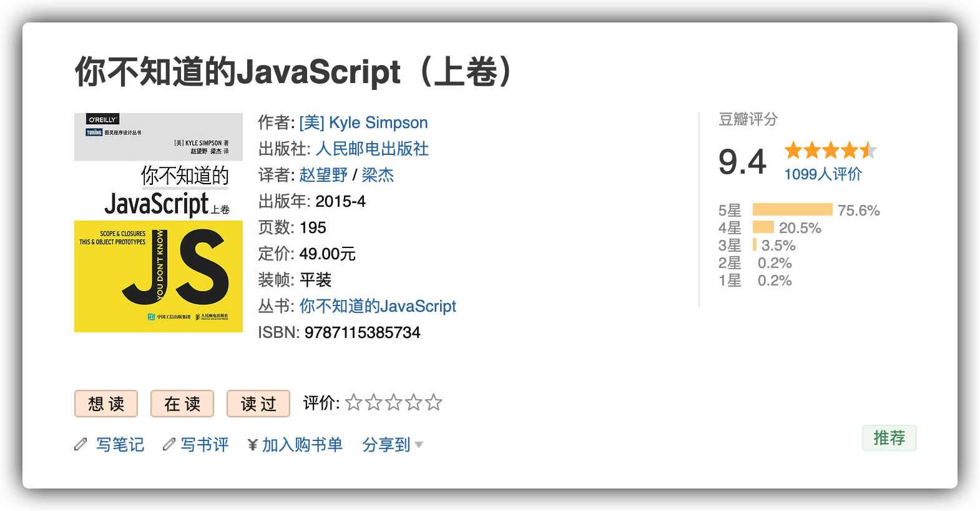Click 分享到 link text
The height and width of the screenshot is (511, 980).
(x=386, y=445)
